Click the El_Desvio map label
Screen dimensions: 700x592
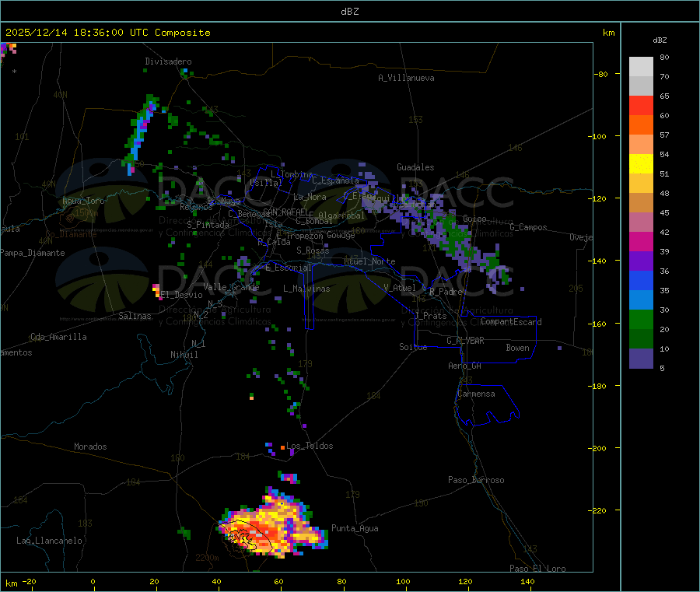pyautogui.click(x=181, y=295)
